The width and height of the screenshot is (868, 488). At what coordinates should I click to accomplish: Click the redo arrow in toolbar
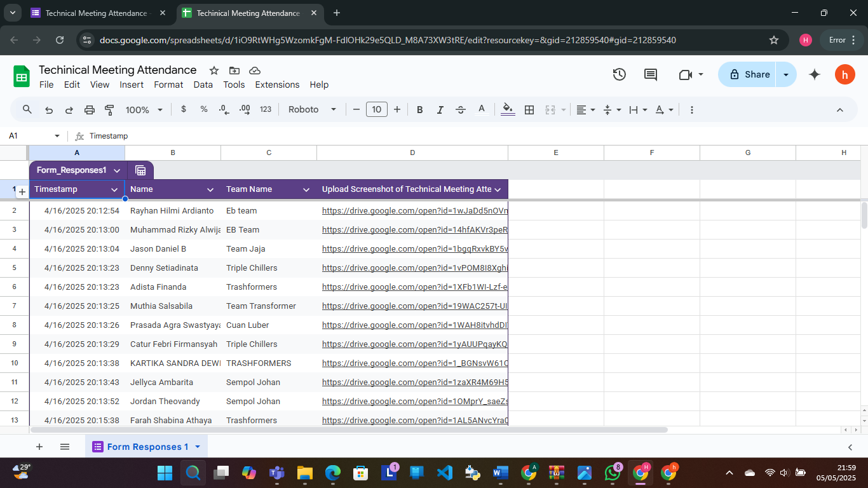pyautogui.click(x=69, y=110)
